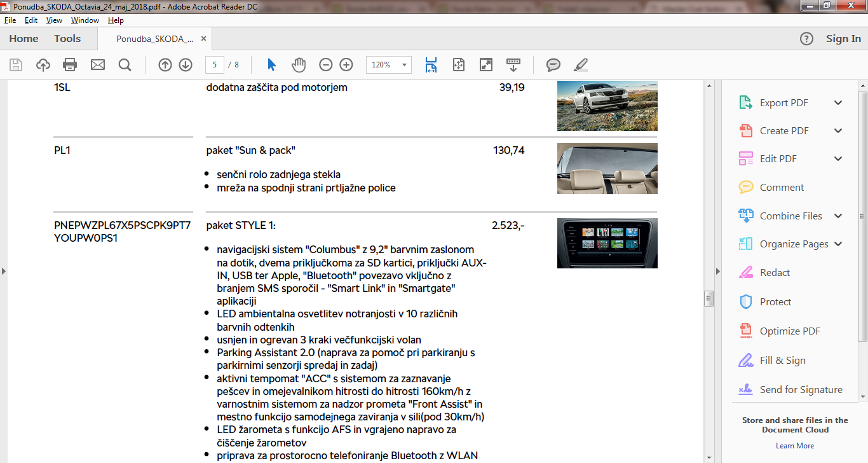Viewport: 868px width, 463px height.
Task: Upload the file to Document Cloud
Action: point(43,65)
